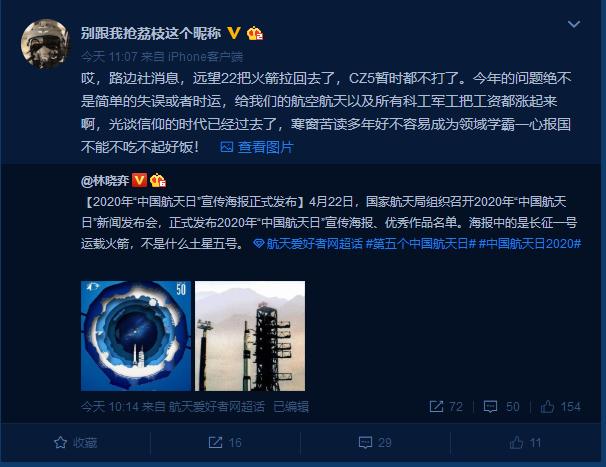
Task: Open @林晓弈 user profile link
Action: pyautogui.click(x=105, y=181)
